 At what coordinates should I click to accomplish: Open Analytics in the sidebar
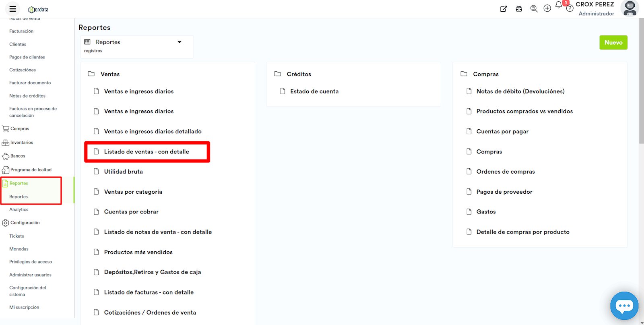[19, 210]
